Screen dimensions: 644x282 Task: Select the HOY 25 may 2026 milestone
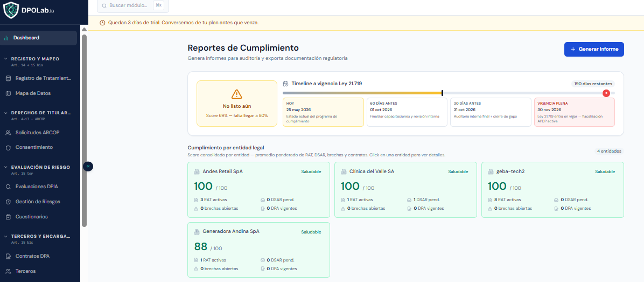coord(323,112)
